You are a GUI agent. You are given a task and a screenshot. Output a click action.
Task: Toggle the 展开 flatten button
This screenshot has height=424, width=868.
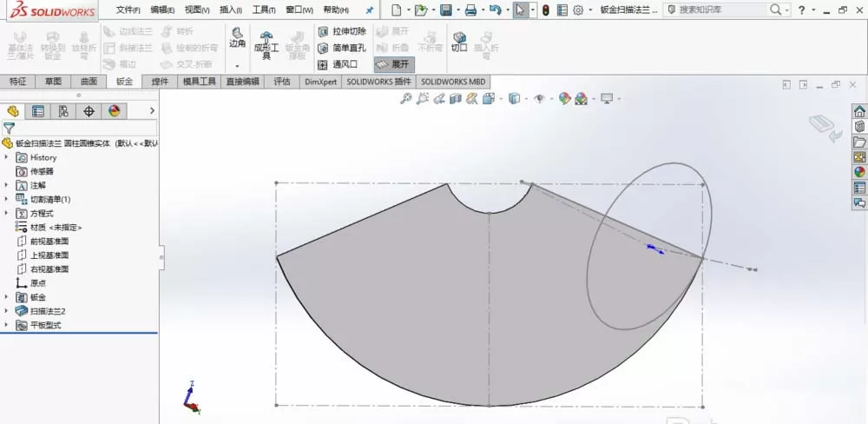[x=393, y=64]
